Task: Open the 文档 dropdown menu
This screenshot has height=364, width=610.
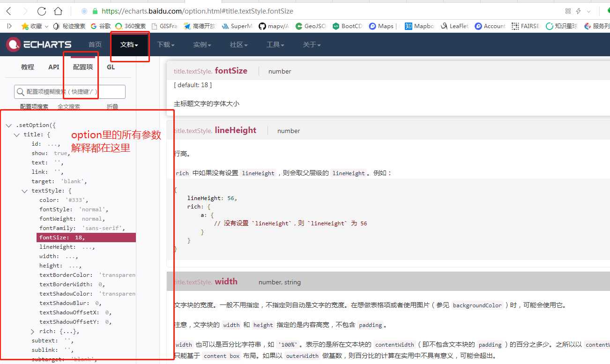Action: 129,45
